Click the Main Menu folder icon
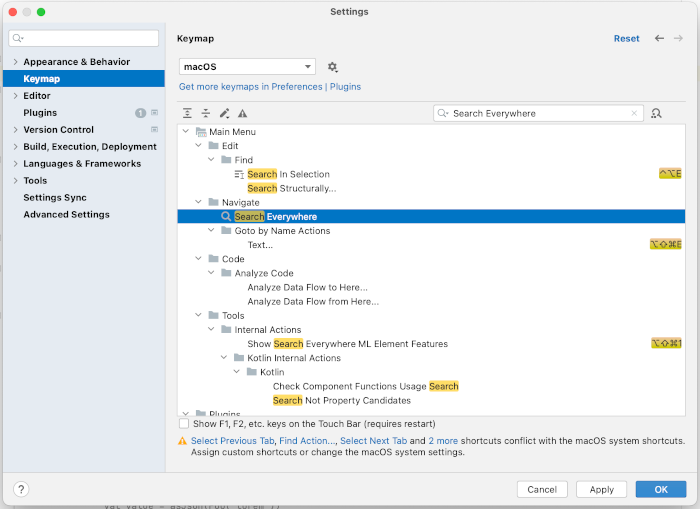Viewport: 700px width, 509px height. coord(201,132)
